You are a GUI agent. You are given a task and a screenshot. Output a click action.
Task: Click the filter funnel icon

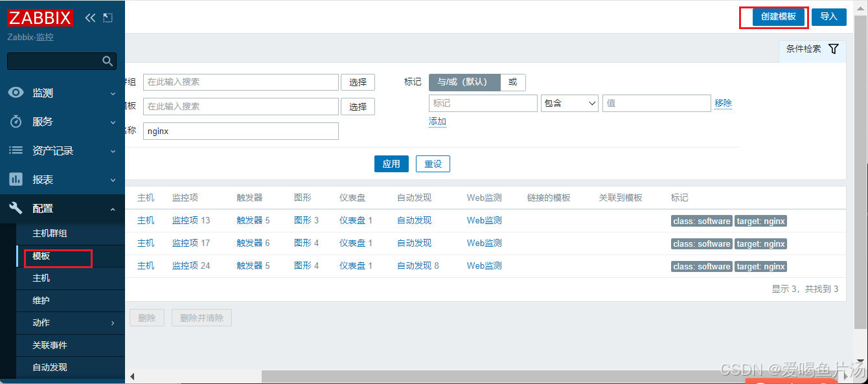pos(834,49)
